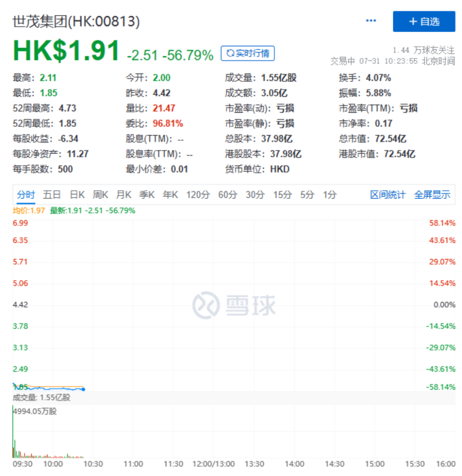Screen dimensions: 462x476
Task: Click the 港股股本 value 37.98亿
Action: (286, 154)
